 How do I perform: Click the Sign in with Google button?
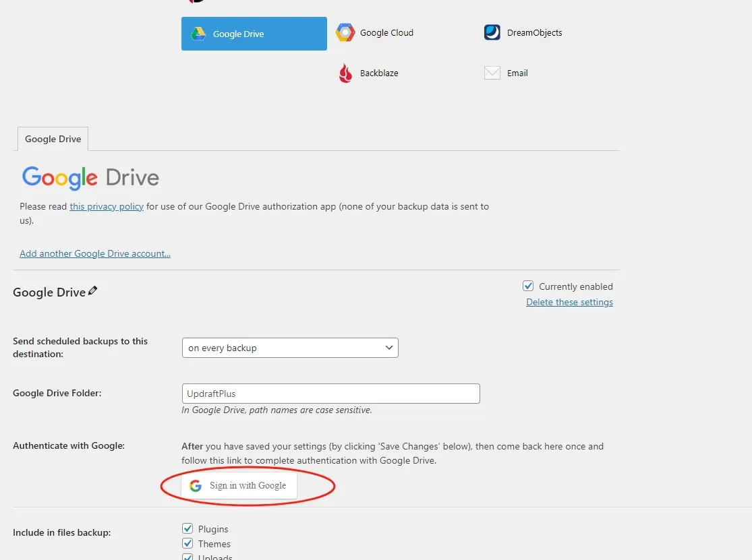[239, 486]
